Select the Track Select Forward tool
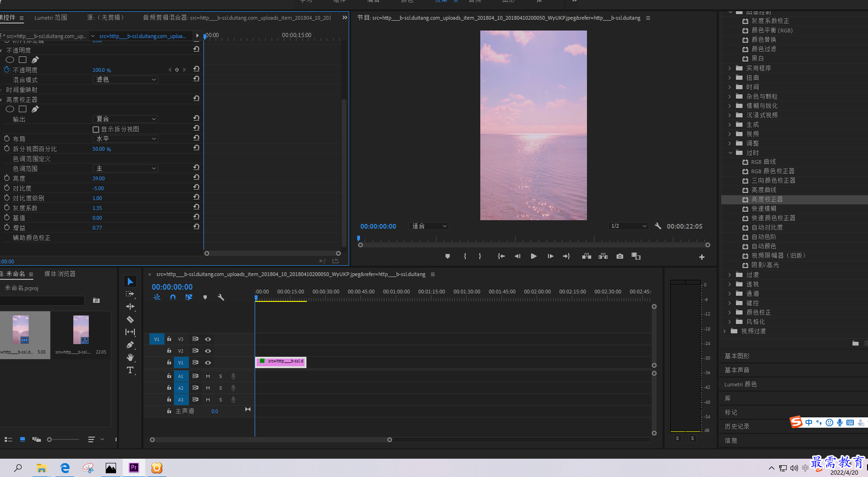This screenshot has width=868, height=477. point(130,294)
